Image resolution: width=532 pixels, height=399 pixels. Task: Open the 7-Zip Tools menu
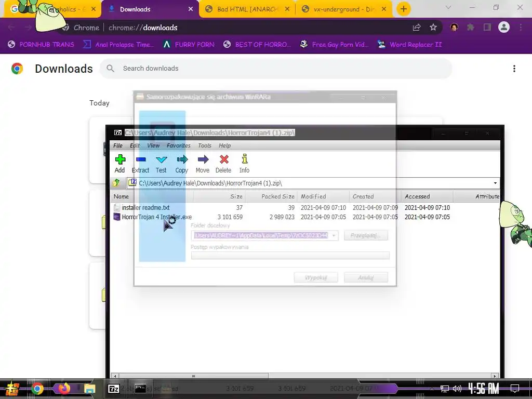[205, 145]
